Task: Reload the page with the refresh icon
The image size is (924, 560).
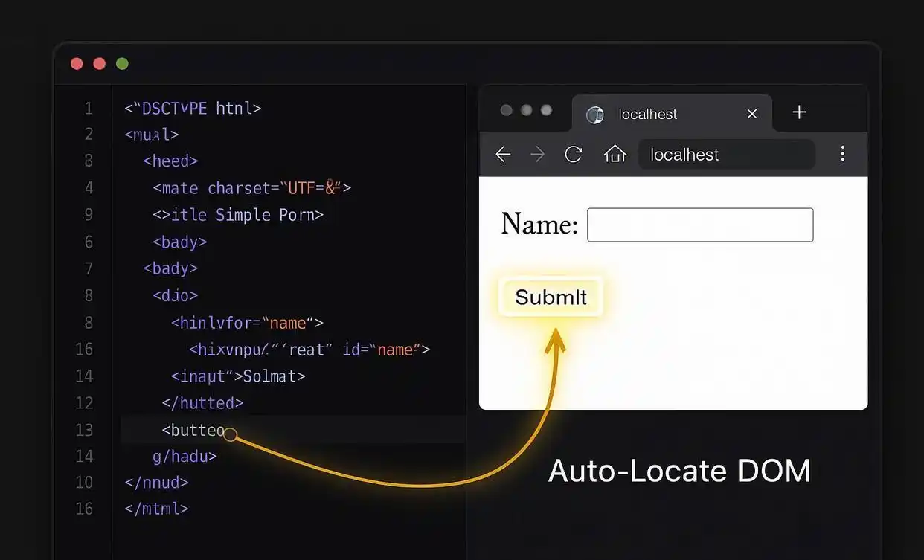Action: [573, 154]
